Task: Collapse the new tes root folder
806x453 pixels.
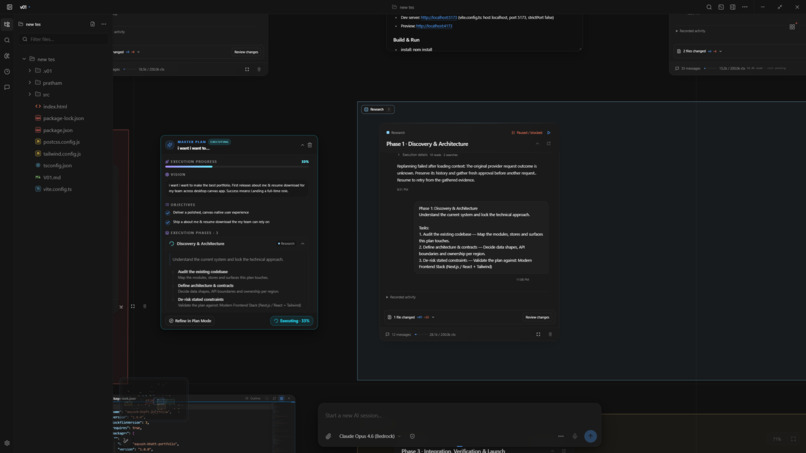Action: click(x=24, y=59)
